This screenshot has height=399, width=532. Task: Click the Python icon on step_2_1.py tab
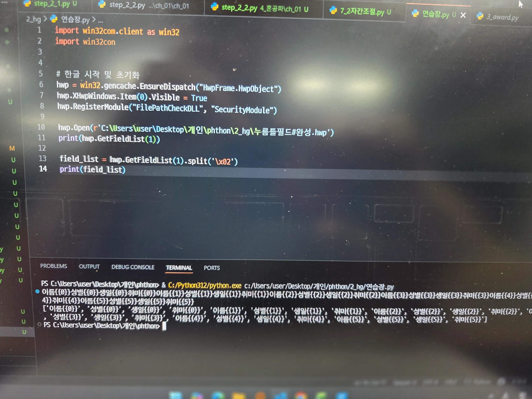coord(27,3)
